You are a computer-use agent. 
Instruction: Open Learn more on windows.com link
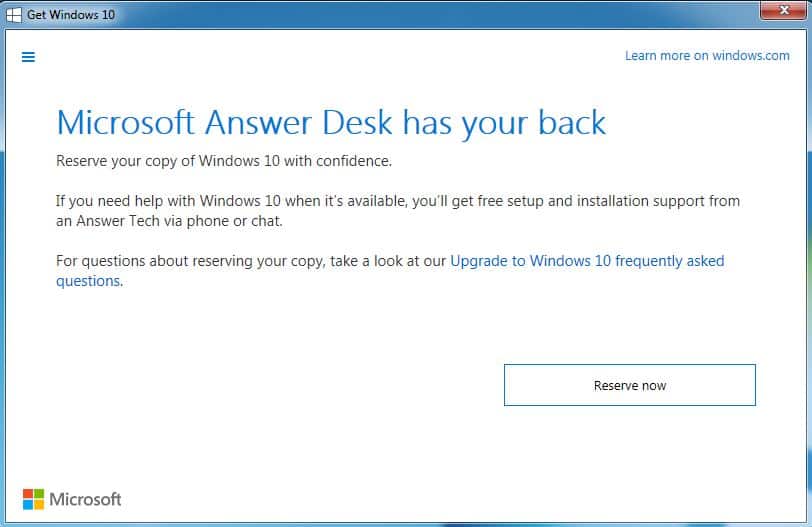(x=707, y=55)
